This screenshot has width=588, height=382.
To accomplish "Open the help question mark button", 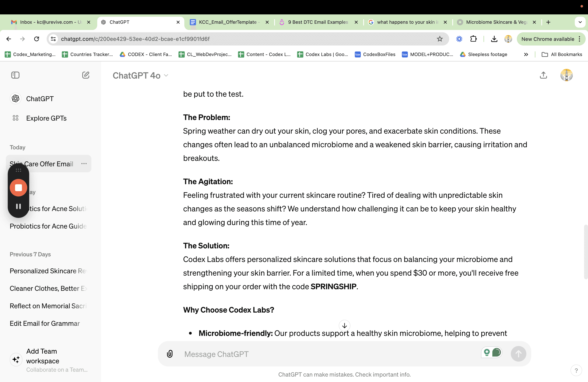I will point(576,370).
